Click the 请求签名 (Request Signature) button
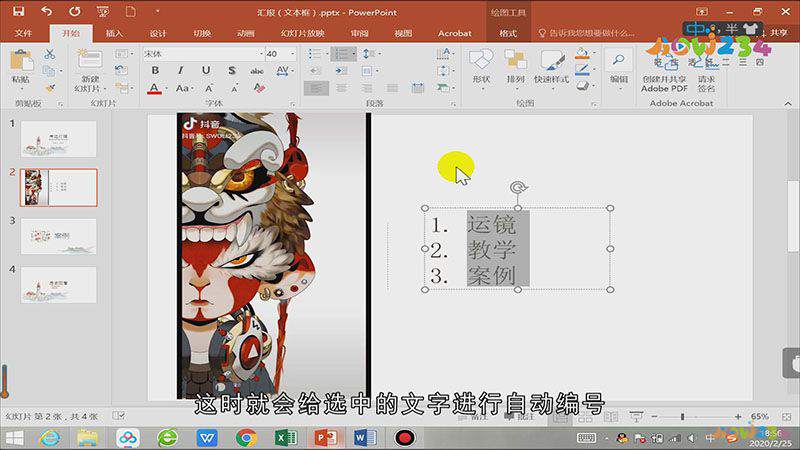This screenshot has width=800, height=450. [706, 73]
